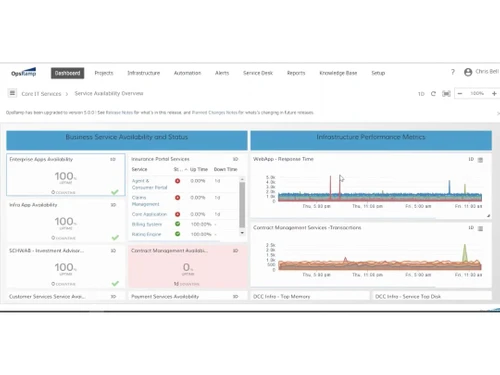Go to Core IT Services breadcrumb

click(41, 94)
